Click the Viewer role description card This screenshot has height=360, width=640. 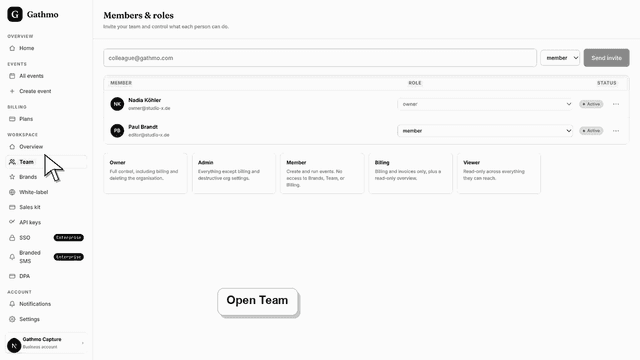[499, 173]
